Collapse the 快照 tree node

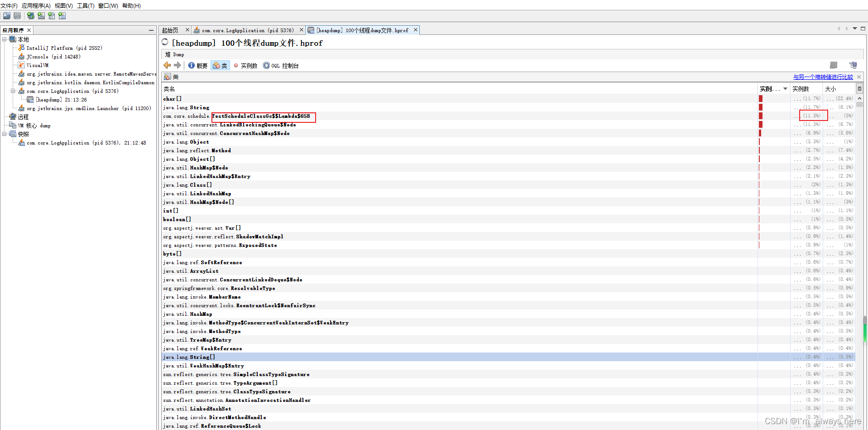[x=5, y=134]
